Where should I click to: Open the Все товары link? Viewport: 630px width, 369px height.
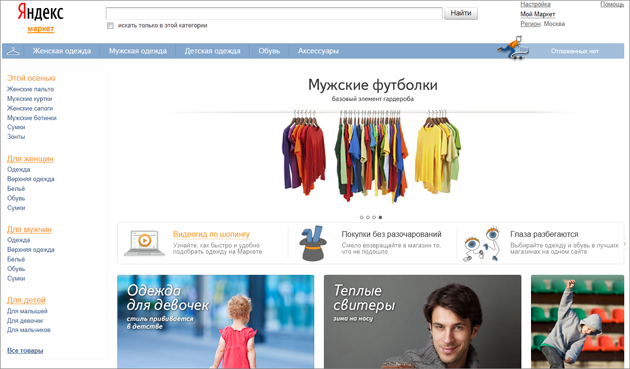25,351
